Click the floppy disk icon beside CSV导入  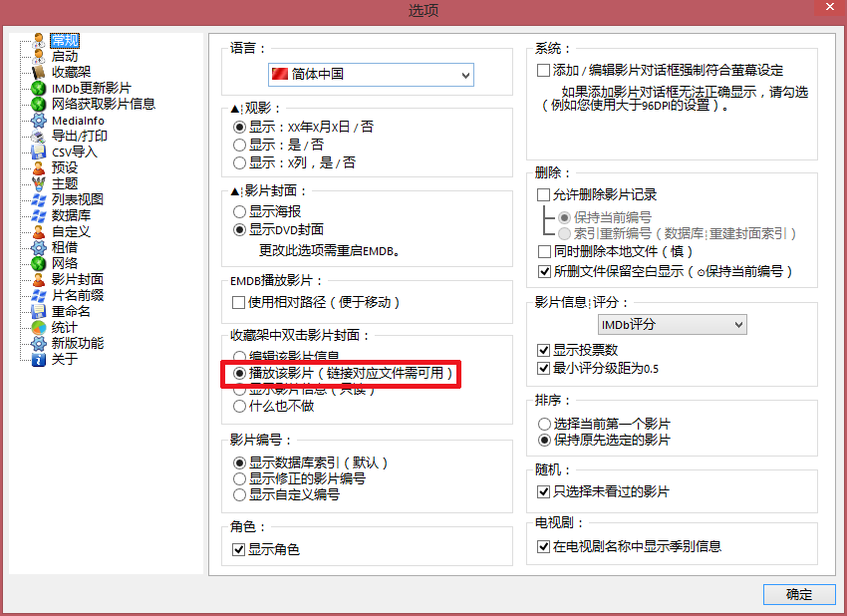(38, 152)
